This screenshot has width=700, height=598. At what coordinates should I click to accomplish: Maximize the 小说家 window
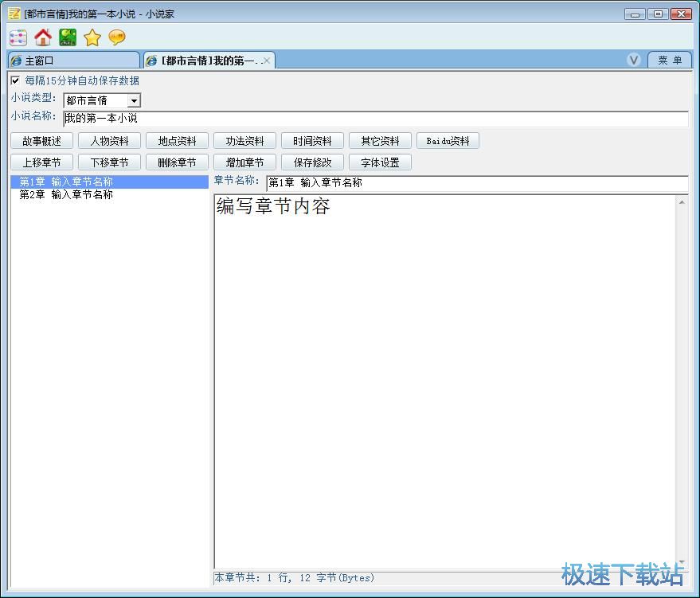[x=658, y=14]
